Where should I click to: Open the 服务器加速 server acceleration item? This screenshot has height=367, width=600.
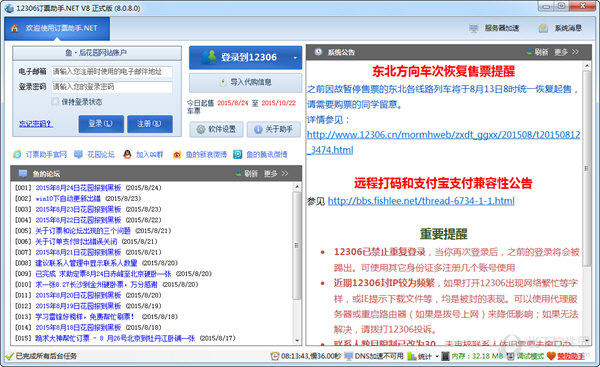(494, 28)
